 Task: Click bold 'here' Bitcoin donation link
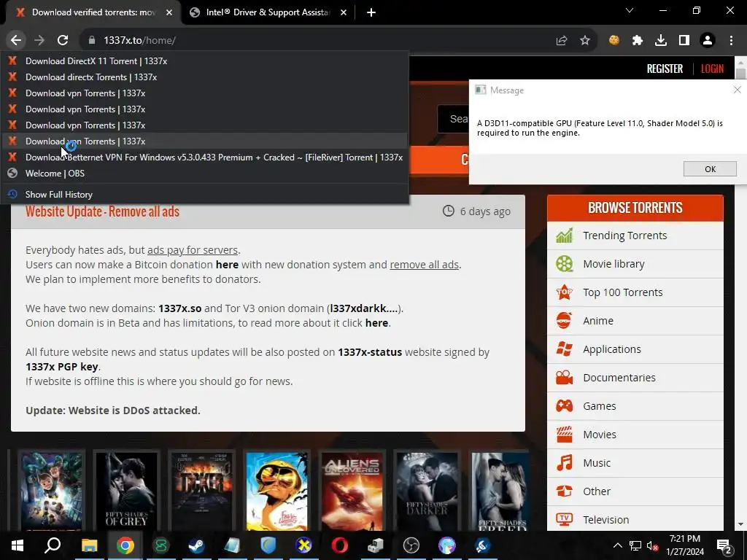(x=227, y=264)
